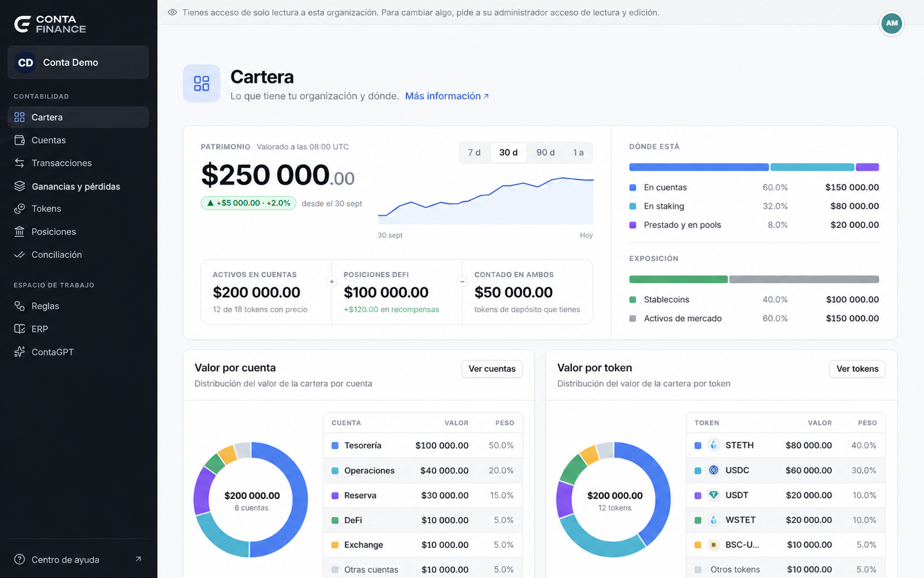Screen dimensions: 924x578
Task: Click the Activos en cuentas $200 000.00 card
Action: [266, 292]
